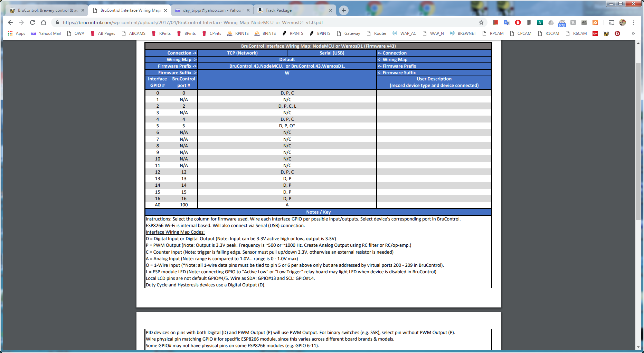Click the vertical scrollbar thumb

(638, 141)
